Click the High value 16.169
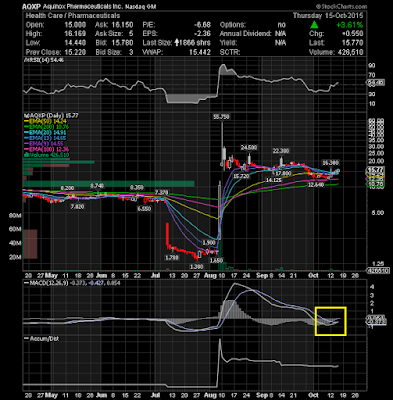The height and width of the screenshot is (400, 393). pos(74,34)
